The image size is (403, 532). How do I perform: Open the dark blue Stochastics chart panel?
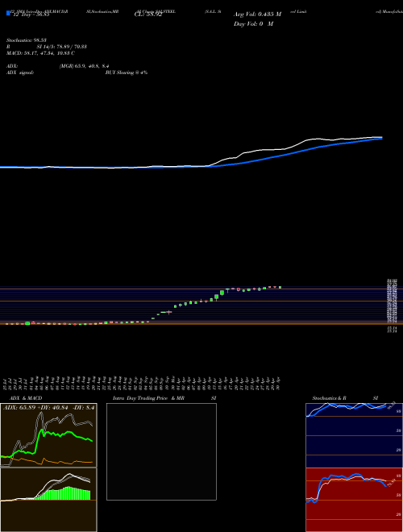coord(354,435)
